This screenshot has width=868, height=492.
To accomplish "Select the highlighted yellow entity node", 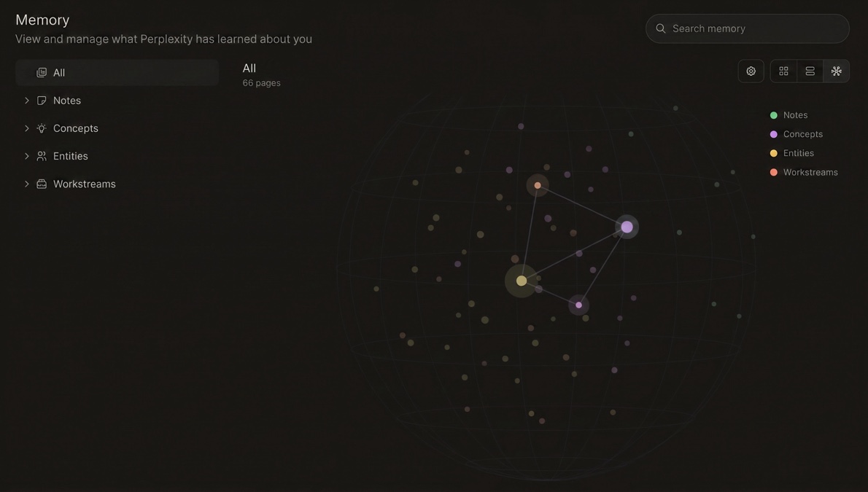I will [x=522, y=281].
